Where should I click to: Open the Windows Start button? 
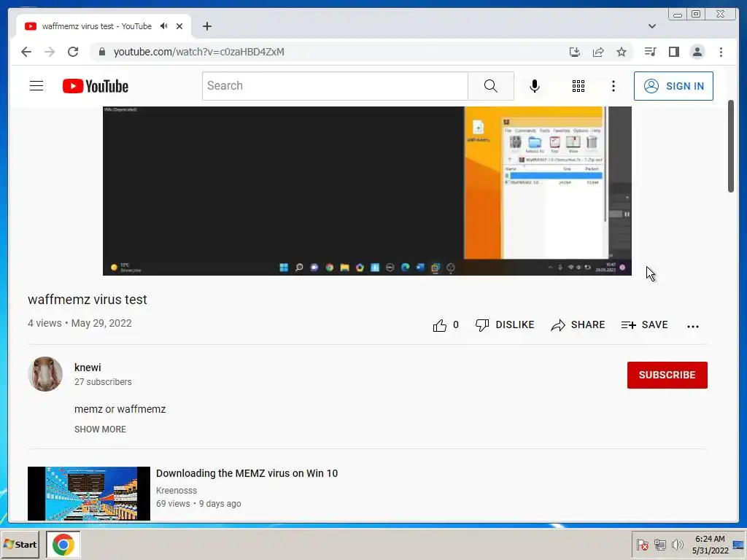pos(20,544)
